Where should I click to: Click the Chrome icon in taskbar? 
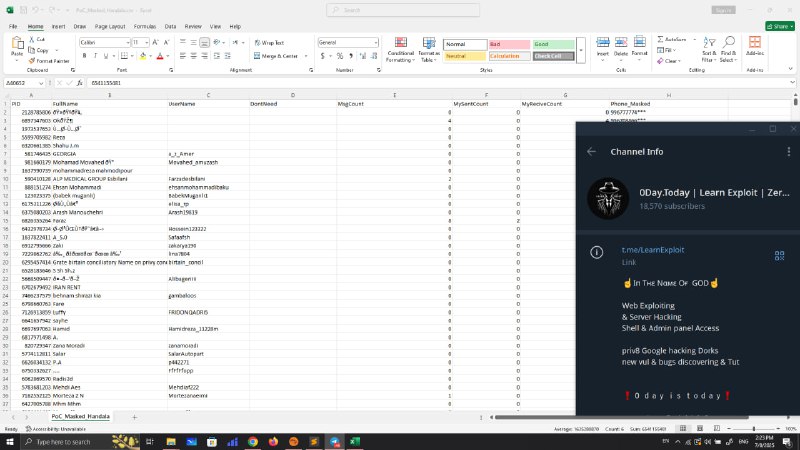253,442
